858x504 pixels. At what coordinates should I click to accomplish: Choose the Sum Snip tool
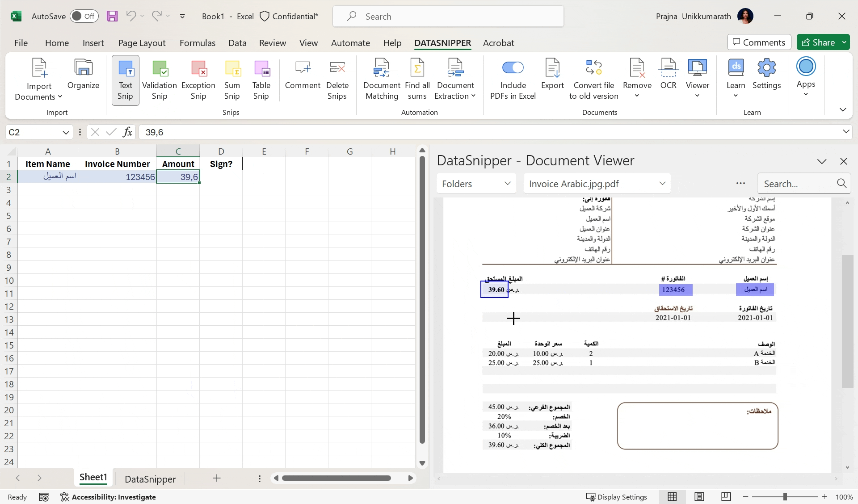point(232,80)
